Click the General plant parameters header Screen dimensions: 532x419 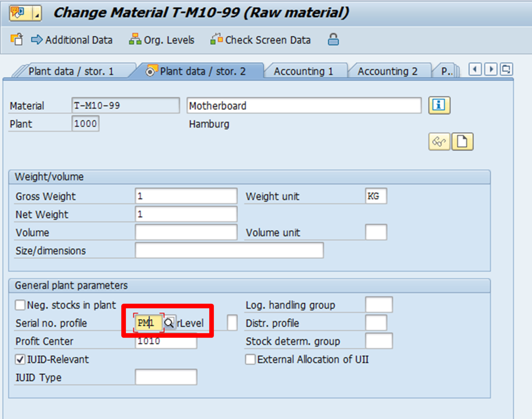[x=249, y=285]
